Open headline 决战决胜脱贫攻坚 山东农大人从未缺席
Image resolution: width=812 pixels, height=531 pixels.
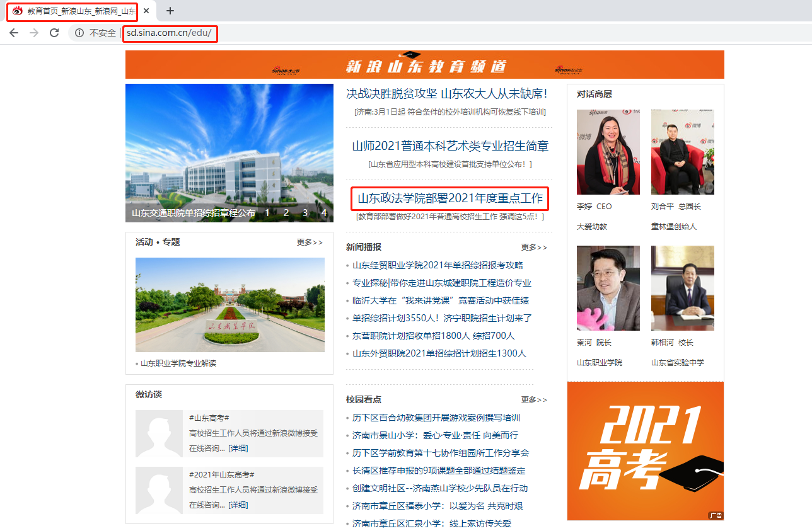pyautogui.click(x=447, y=94)
